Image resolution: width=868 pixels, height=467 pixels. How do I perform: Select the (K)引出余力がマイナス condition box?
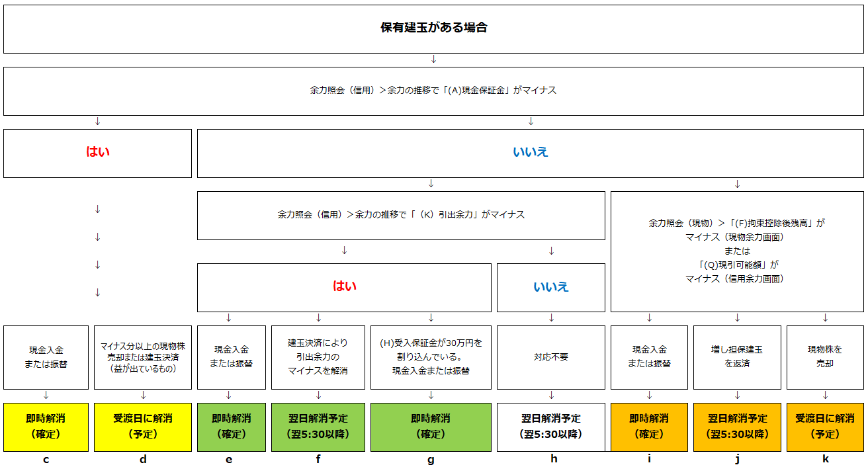point(401,215)
